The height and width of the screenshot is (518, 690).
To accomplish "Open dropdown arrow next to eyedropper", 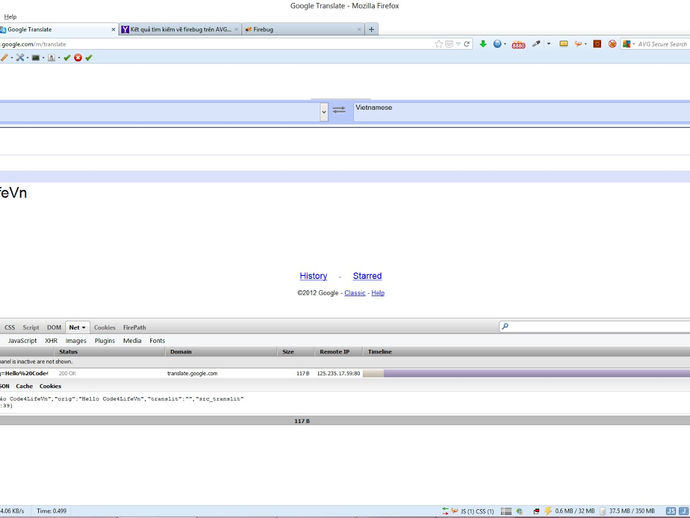I will click(548, 44).
